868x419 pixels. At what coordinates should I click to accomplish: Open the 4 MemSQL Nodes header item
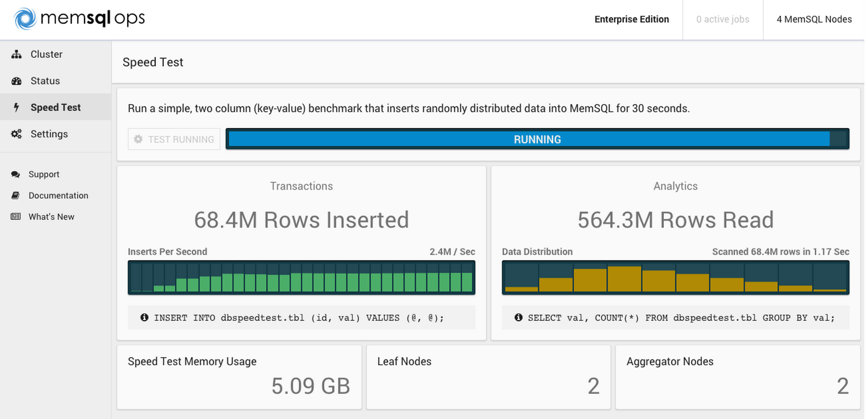click(x=814, y=19)
